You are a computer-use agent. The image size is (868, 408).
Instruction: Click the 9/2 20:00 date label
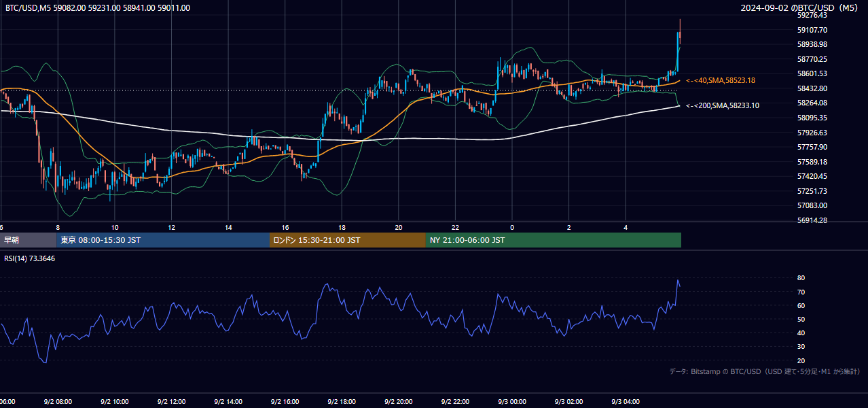pyautogui.click(x=399, y=402)
